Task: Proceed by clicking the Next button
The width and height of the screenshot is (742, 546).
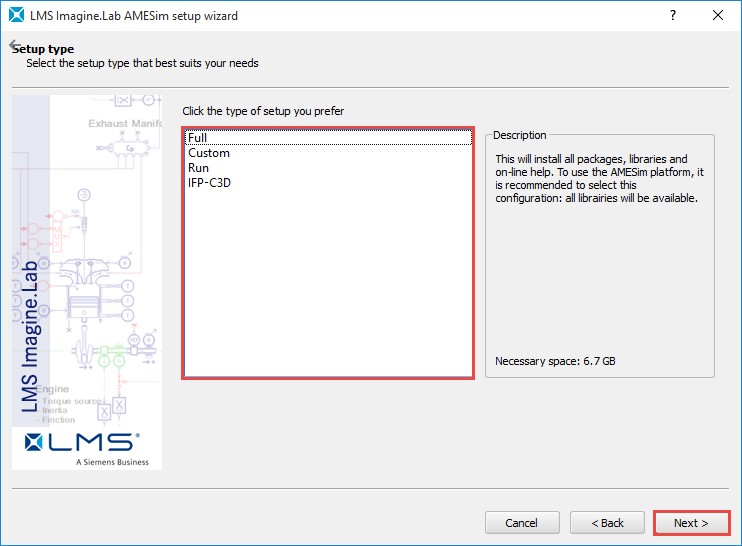Action: [x=691, y=523]
